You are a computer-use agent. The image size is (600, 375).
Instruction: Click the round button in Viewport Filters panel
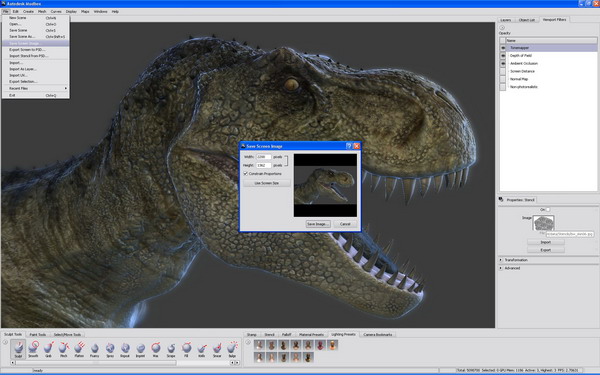coord(502,28)
